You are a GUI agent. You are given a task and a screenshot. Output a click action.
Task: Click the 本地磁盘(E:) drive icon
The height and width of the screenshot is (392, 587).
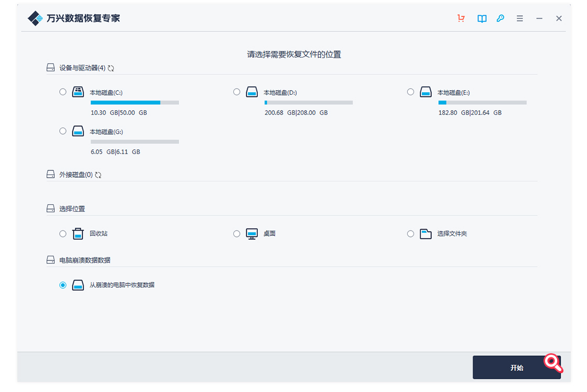(x=426, y=92)
